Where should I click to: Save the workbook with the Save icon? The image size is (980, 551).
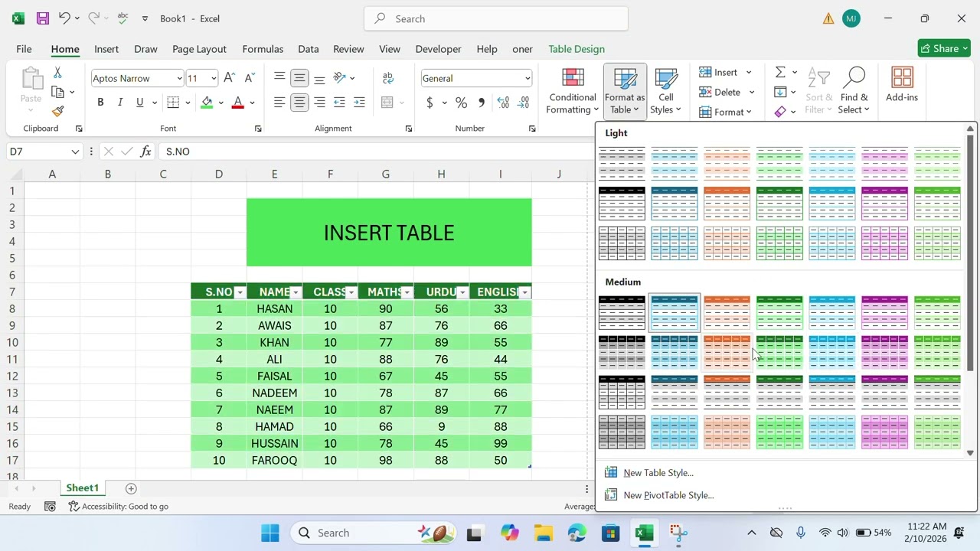(43, 18)
